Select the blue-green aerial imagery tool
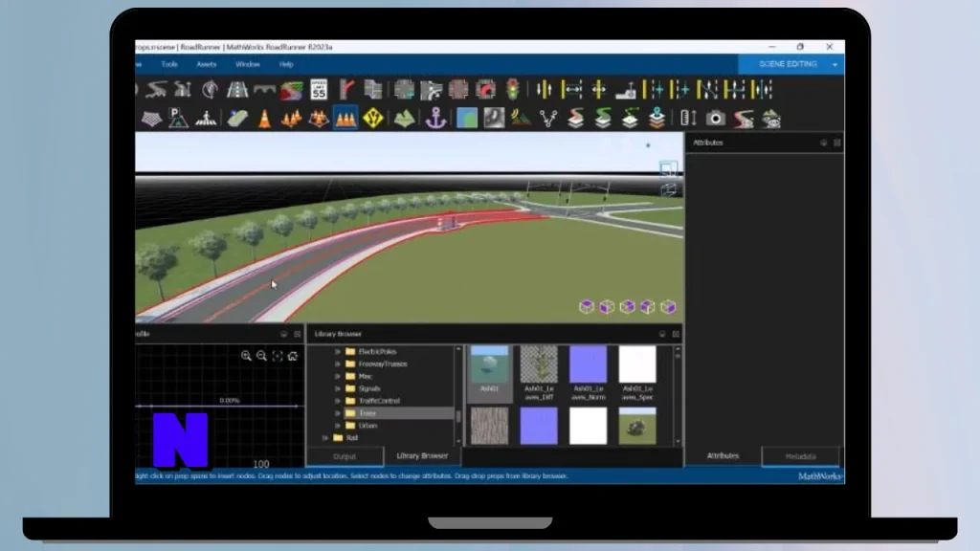Viewport: 980px width, 551px height. tap(467, 119)
